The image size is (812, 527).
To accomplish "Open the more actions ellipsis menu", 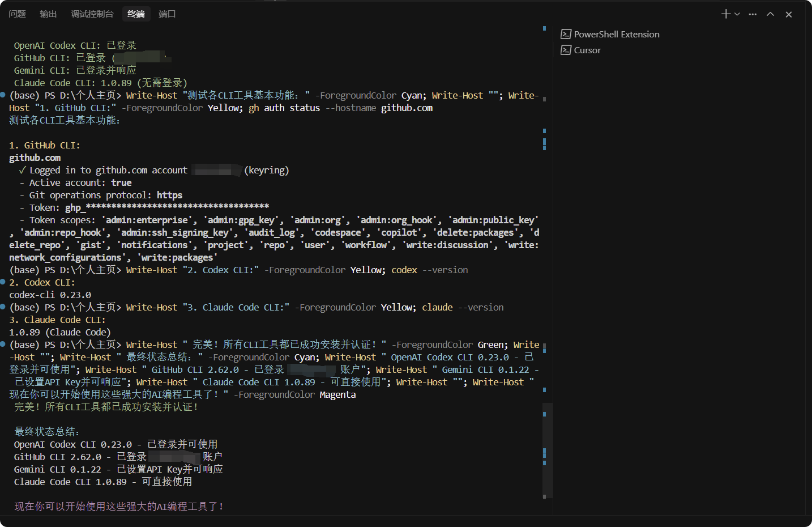I will click(x=753, y=14).
